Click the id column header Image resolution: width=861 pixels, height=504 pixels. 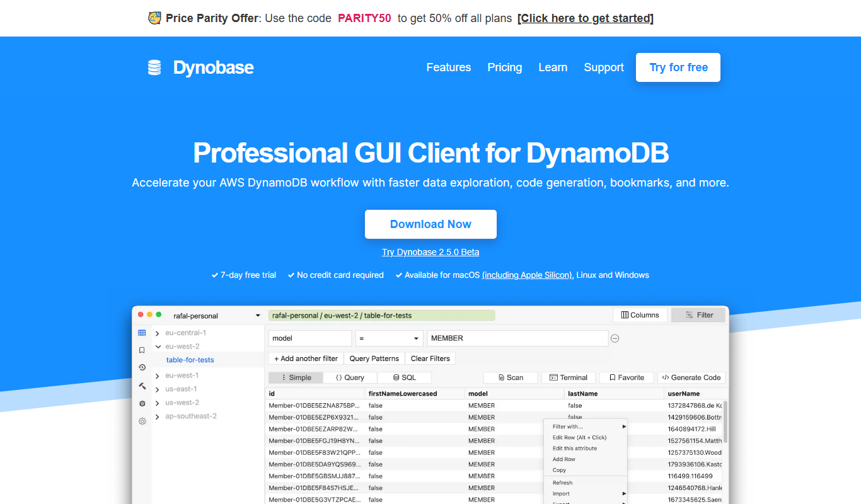[315, 394]
